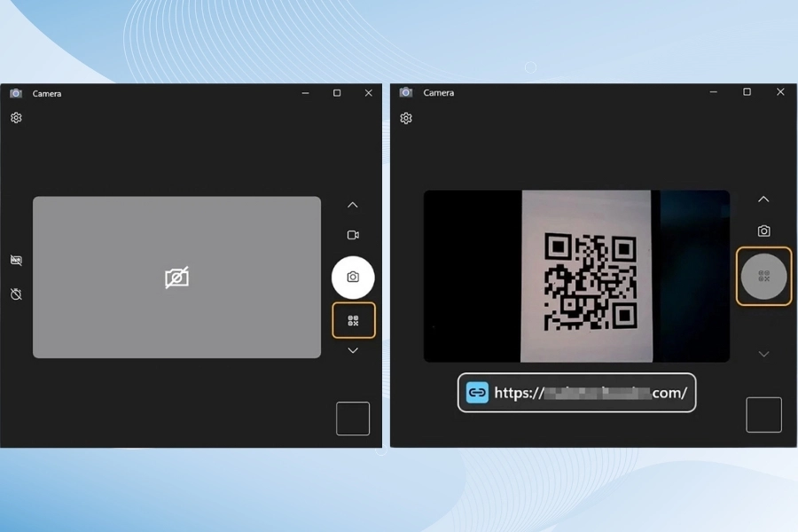Click the Camera title bar label
The width and height of the screenshot is (798, 532).
point(46,92)
